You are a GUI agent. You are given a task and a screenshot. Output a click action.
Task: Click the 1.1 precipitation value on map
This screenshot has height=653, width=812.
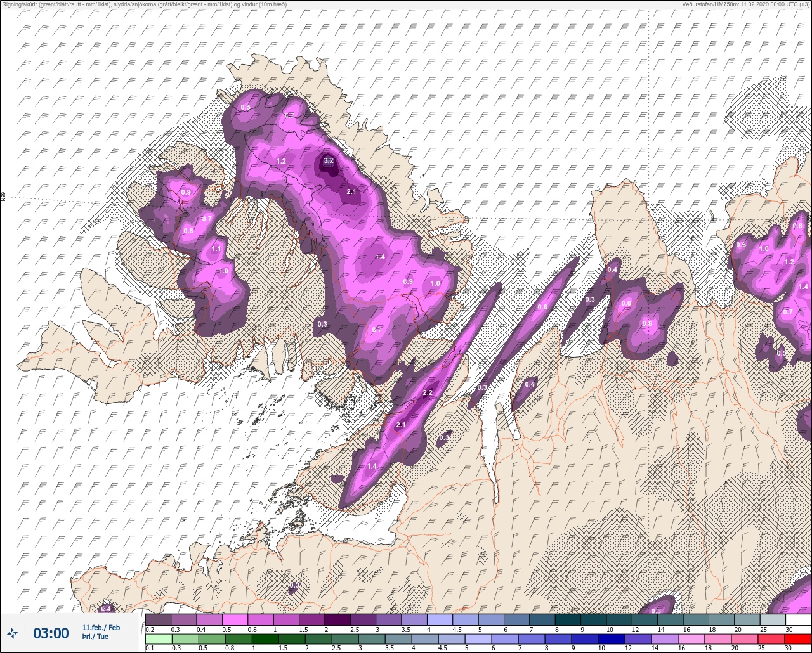click(216, 249)
